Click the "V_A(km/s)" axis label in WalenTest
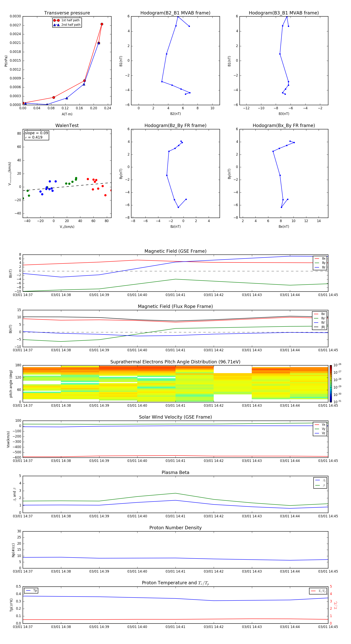 click(67, 227)
